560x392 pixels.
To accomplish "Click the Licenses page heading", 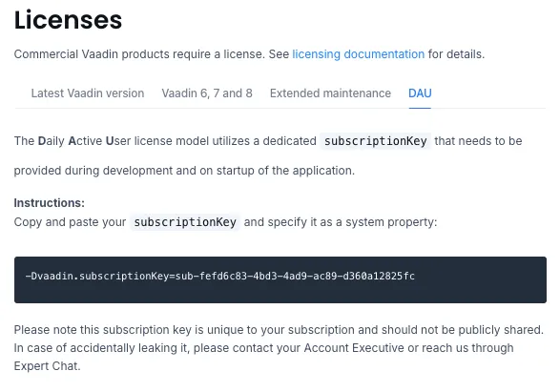I will [68, 20].
